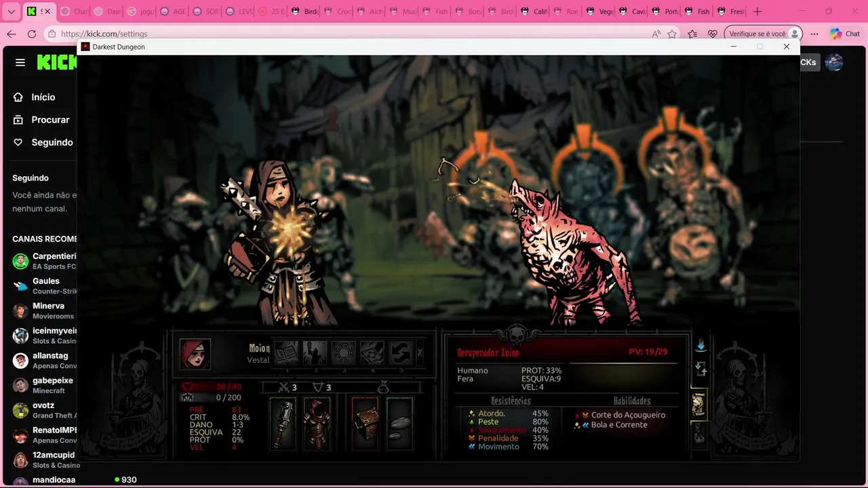Open the browser three-dots settings menu
Viewport: 868px width, 488px height.
[x=814, y=34]
